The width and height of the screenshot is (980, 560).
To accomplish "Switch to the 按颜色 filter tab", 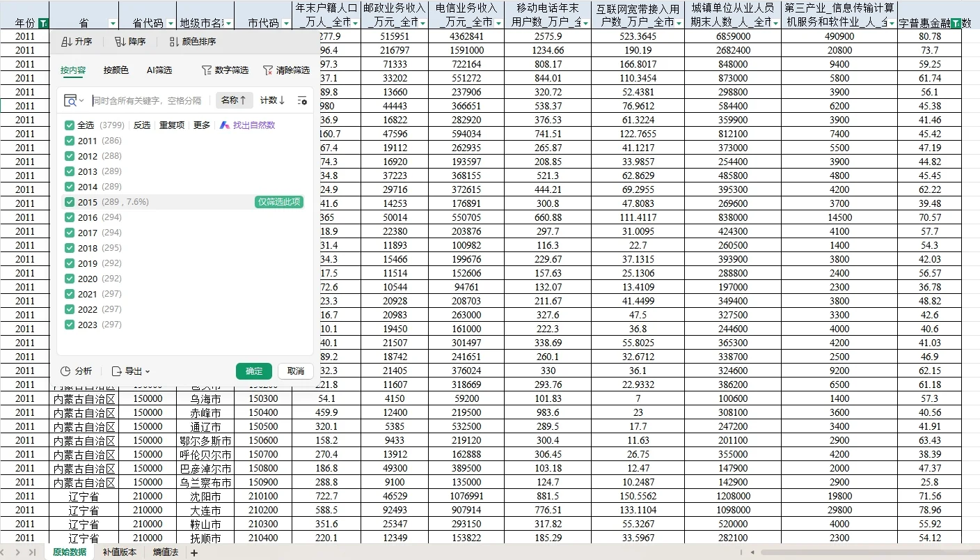I will pos(116,70).
